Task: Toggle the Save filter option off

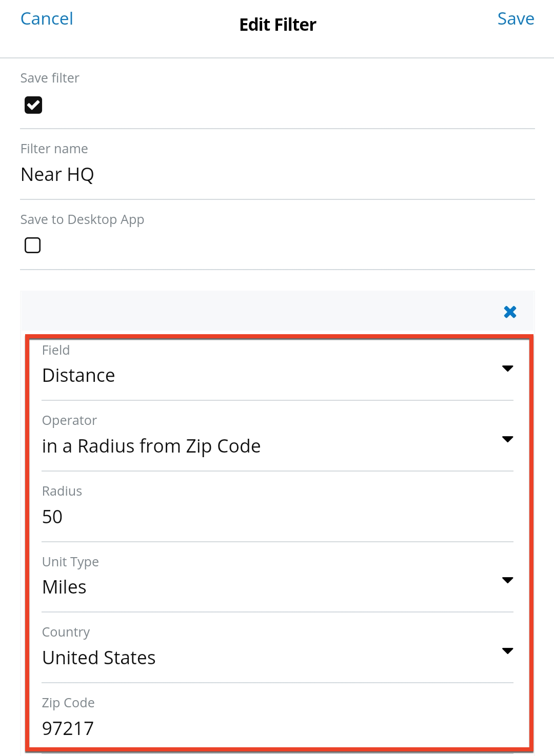Action: [x=32, y=105]
